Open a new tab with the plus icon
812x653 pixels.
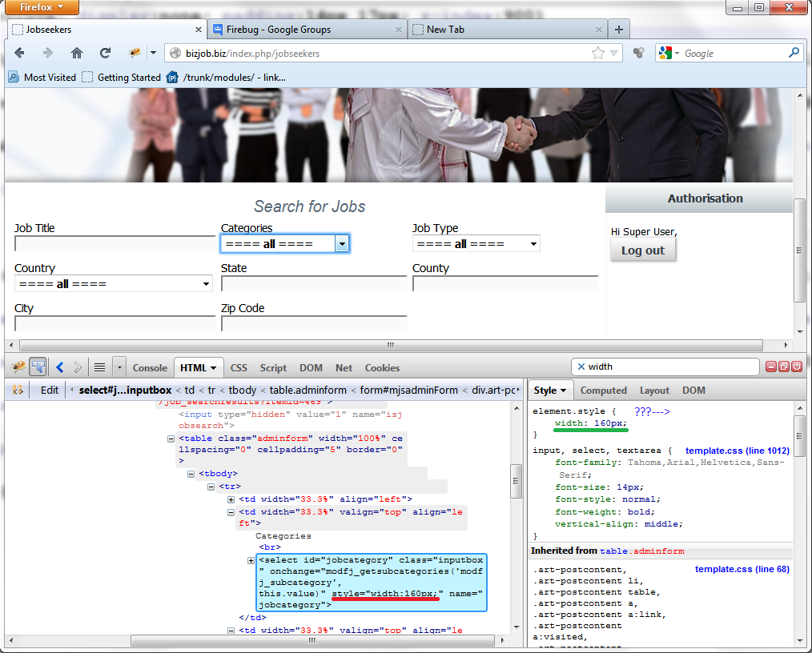coord(618,30)
